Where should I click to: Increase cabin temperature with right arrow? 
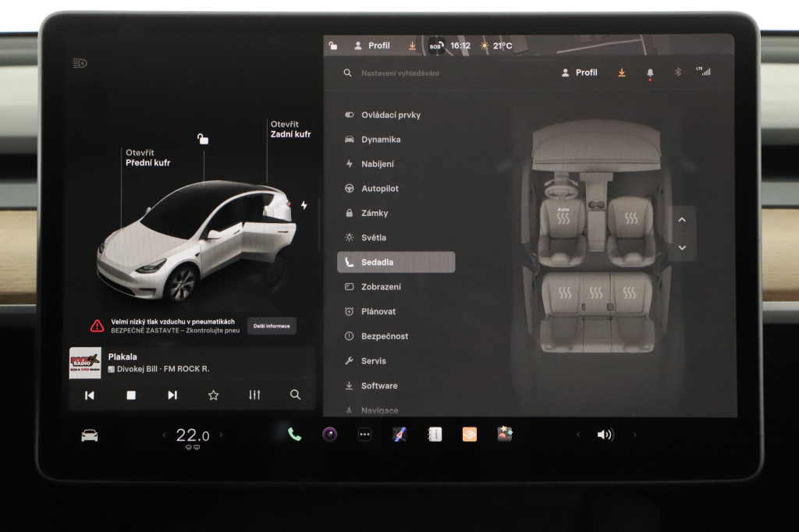click(x=221, y=435)
